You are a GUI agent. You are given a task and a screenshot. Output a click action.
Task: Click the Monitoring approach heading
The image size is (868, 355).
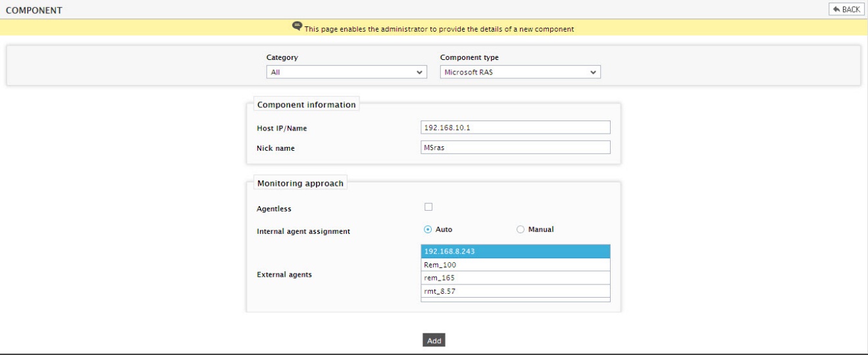coord(300,183)
